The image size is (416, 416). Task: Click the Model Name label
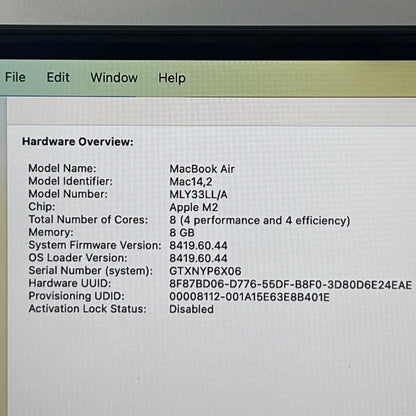point(62,168)
